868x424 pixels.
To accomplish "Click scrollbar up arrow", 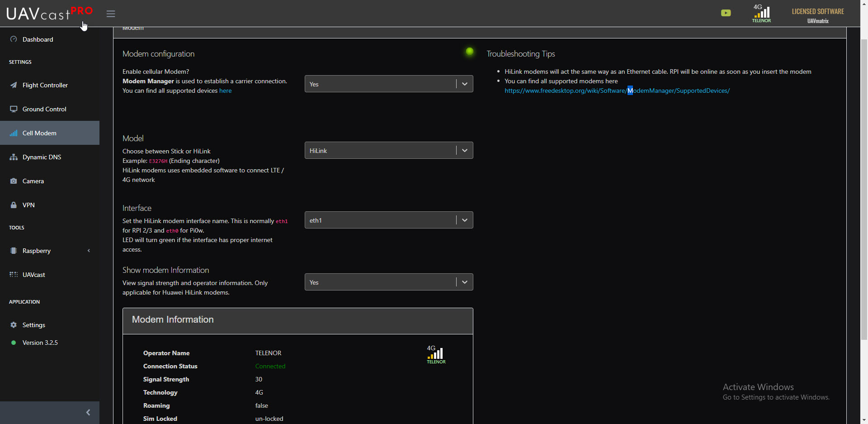I will 864,4.
